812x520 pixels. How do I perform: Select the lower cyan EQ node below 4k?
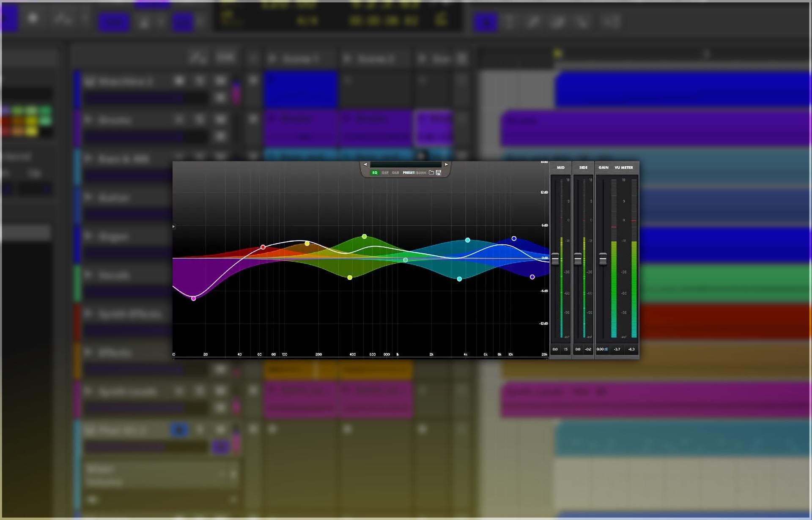coord(460,279)
